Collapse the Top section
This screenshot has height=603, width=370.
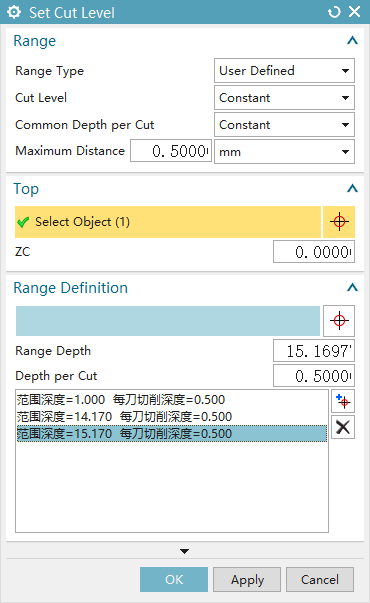coord(352,188)
